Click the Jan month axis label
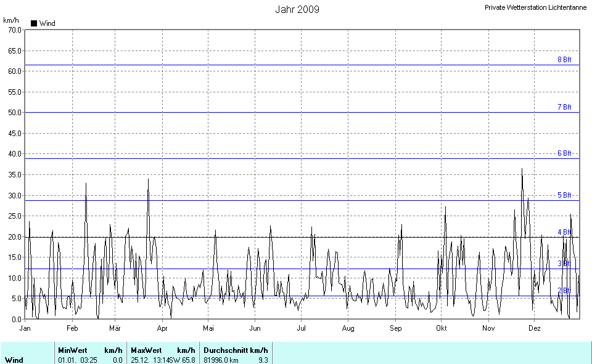The width and height of the screenshot is (592, 364). coord(25,328)
